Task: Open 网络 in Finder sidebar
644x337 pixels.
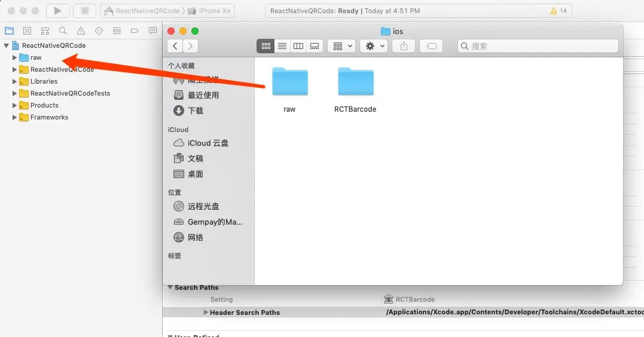Action: 189,237
